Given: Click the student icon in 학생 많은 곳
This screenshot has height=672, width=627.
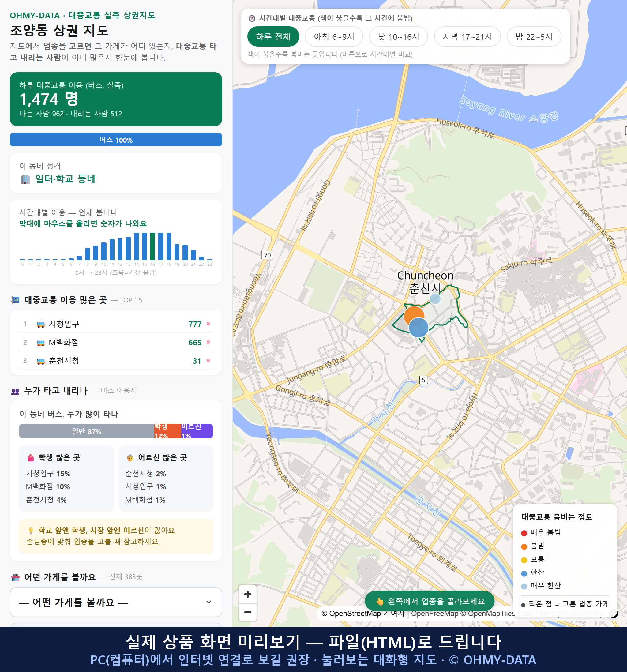Looking at the screenshot, I should (x=31, y=458).
